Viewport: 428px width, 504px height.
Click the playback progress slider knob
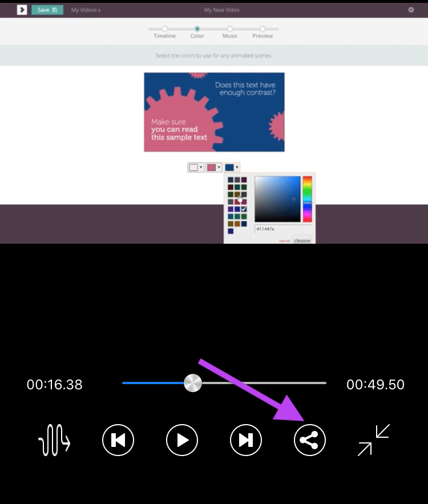(x=193, y=383)
